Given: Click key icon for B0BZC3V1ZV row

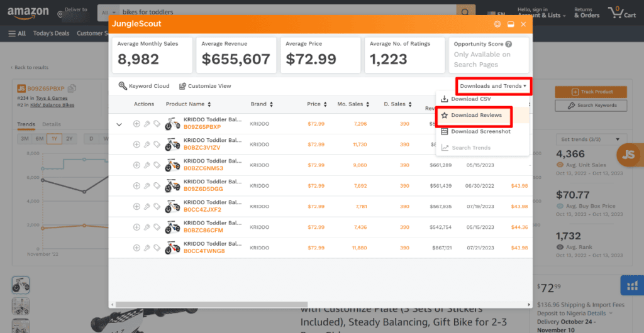Looking at the screenshot, I should (x=147, y=145).
